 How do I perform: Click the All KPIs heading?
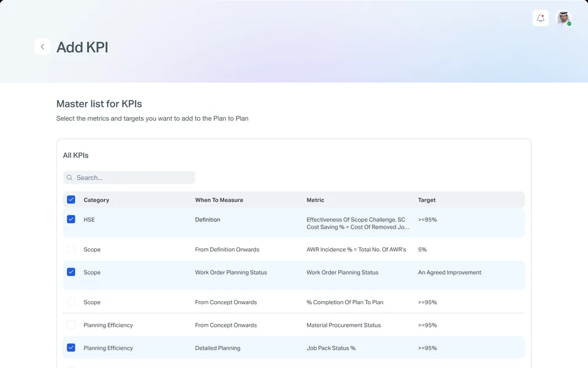[76, 155]
